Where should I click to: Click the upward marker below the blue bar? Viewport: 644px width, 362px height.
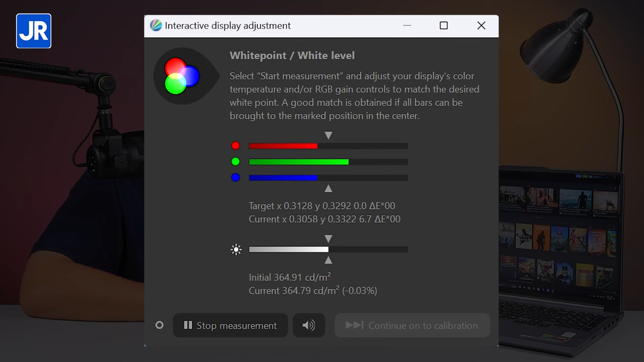click(328, 189)
